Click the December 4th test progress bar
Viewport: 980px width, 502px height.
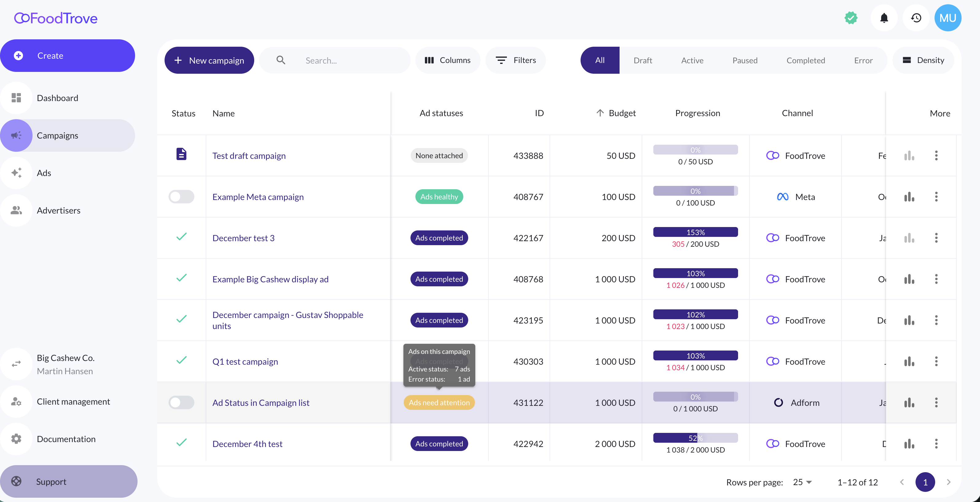[x=695, y=438]
